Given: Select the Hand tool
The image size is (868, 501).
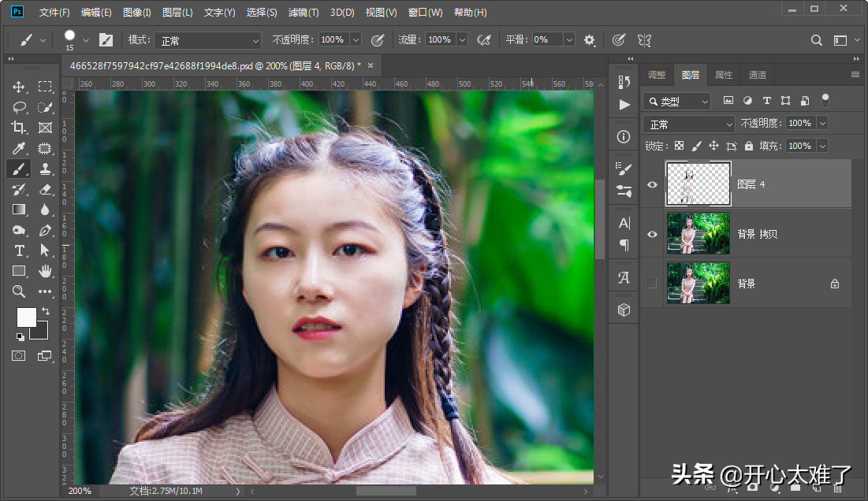Looking at the screenshot, I should (x=45, y=271).
